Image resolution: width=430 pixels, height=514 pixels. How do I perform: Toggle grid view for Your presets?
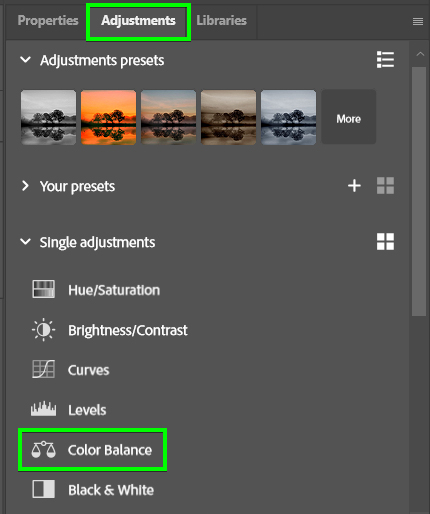(x=385, y=186)
